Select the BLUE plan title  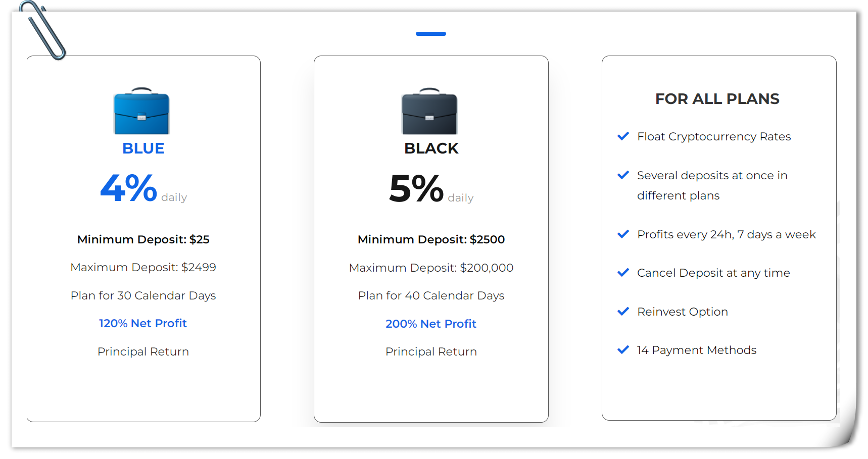click(143, 148)
